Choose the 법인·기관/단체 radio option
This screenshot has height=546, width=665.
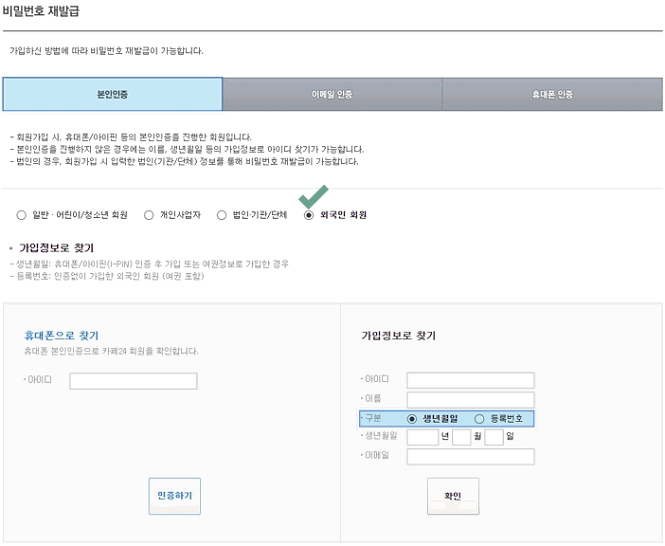[221, 215]
